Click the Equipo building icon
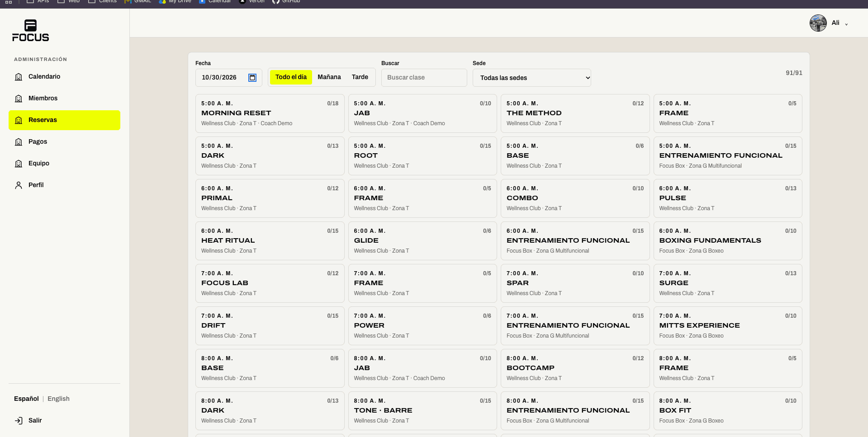 [x=19, y=164]
